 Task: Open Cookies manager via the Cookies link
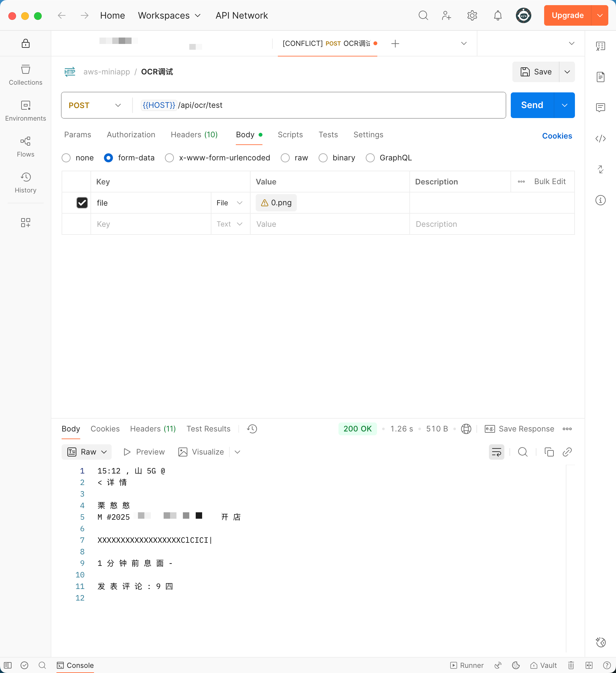point(557,136)
